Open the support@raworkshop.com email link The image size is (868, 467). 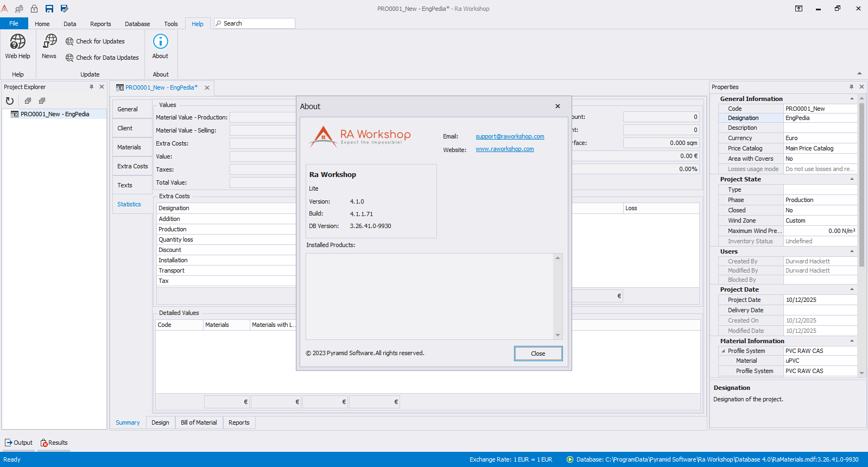[x=510, y=136]
